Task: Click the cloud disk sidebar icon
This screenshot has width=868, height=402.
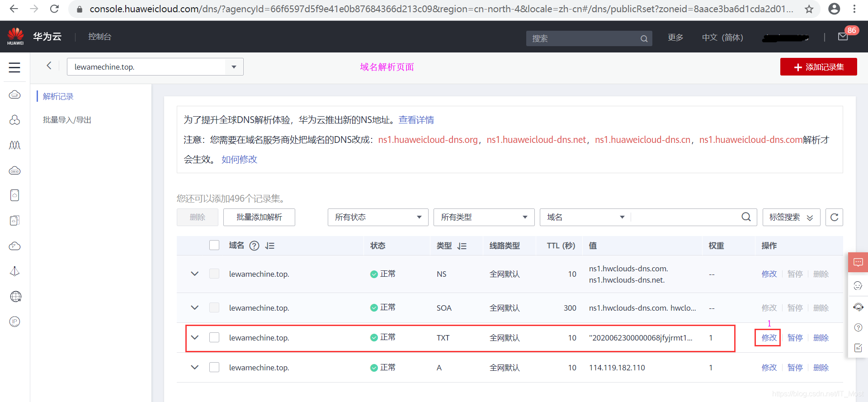Action: [x=15, y=170]
